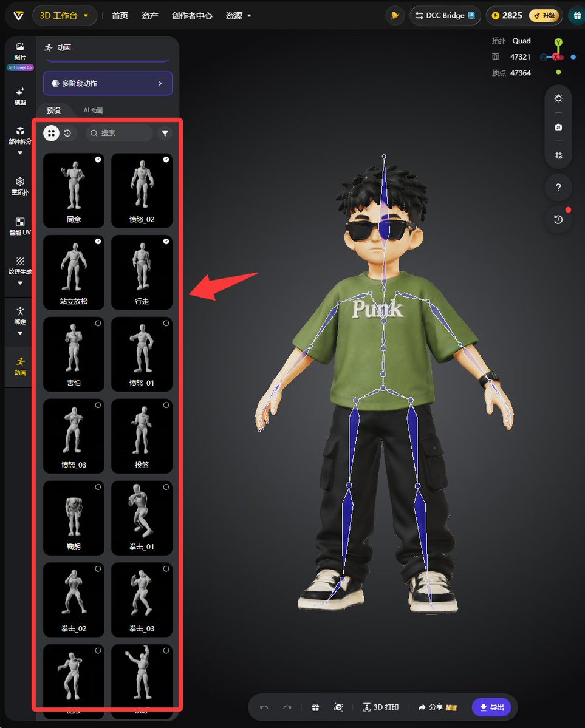
Task: Open the 多阶段动作 multi-stage action panel
Action: point(108,84)
